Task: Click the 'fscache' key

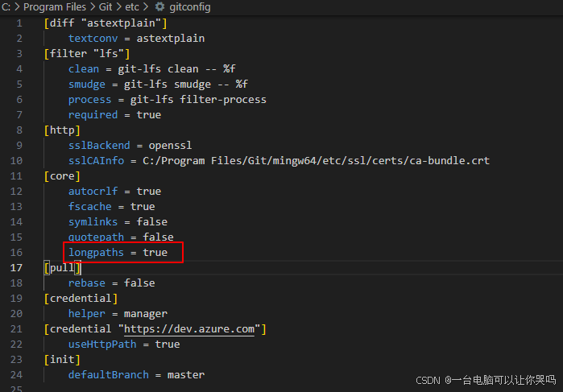Action: pos(89,206)
